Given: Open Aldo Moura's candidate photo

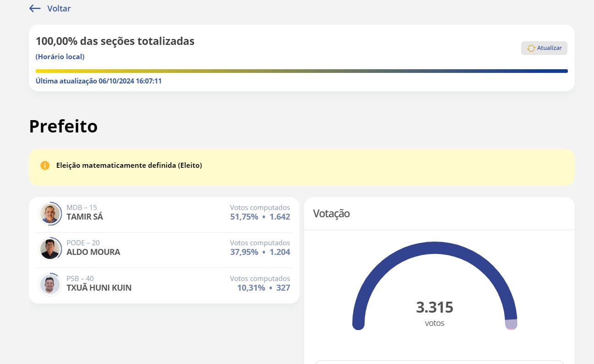Looking at the screenshot, I should [x=50, y=249].
